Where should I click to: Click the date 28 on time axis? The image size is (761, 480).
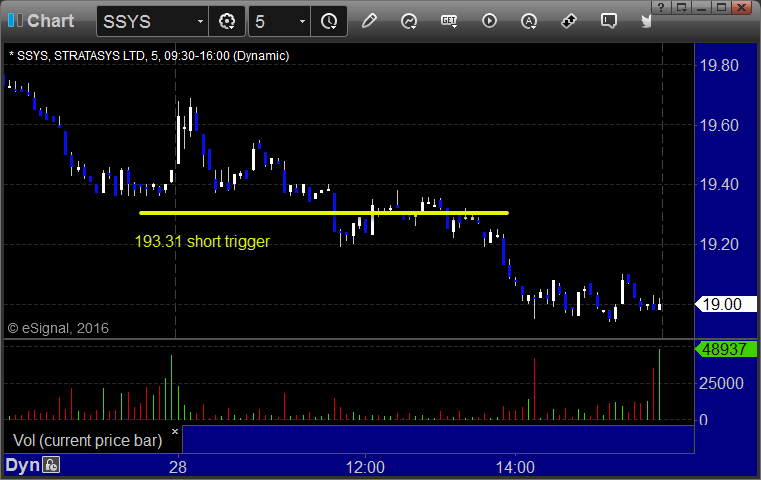point(178,467)
